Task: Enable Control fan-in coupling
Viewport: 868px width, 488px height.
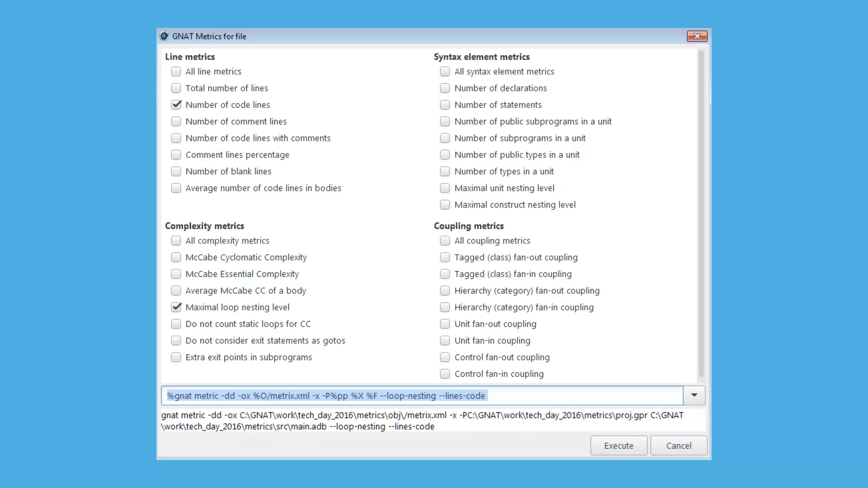Action: point(445,374)
